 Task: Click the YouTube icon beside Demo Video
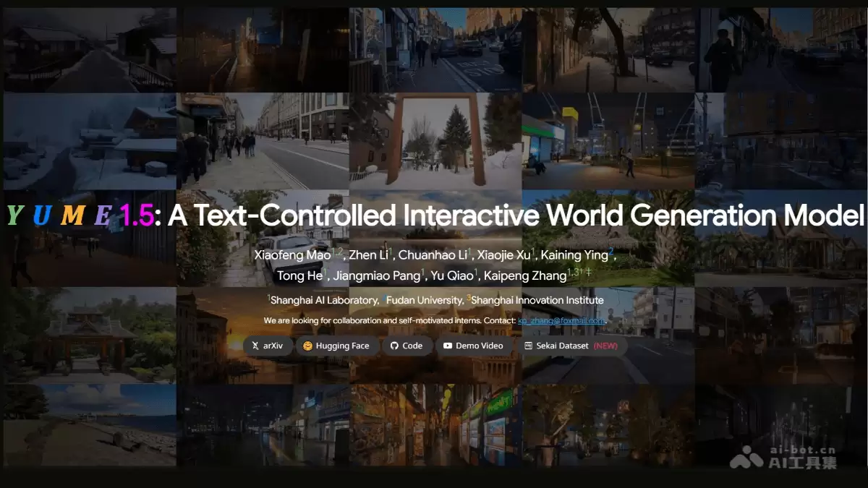pyautogui.click(x=448, y=346)
